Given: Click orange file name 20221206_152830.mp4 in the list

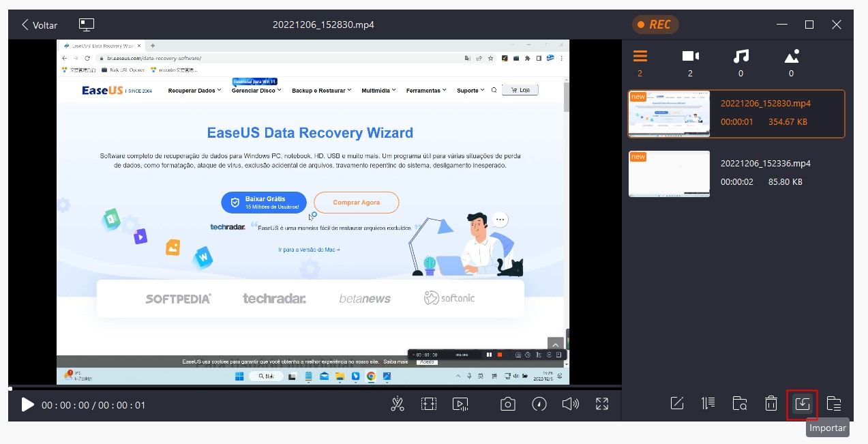Looking at the screenshot, I should click(765, 104).
